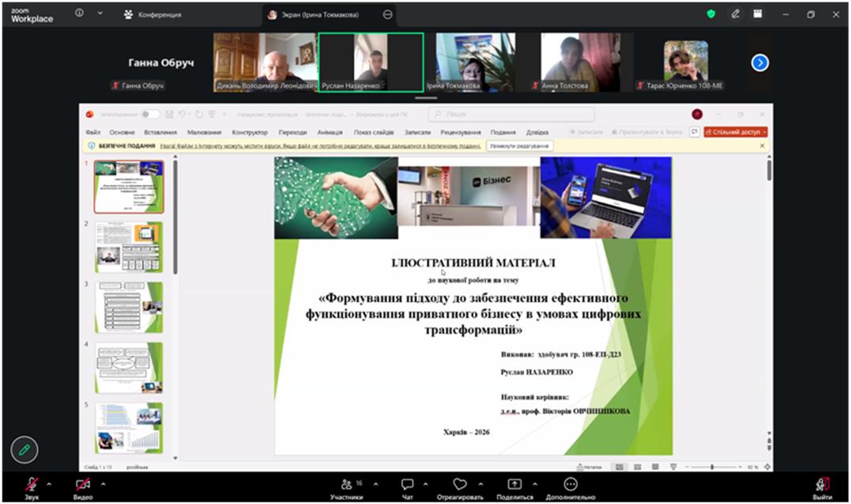The image size is (851, 504).
Task: Click the PowerPoint zoom slider
Action: pyautogui.click(x=712, y=468)
